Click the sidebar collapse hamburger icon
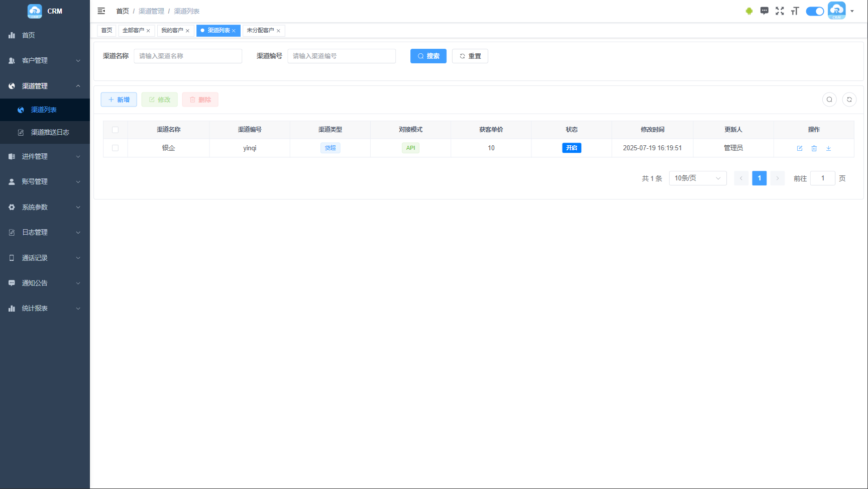Screen dimensions: 868x489 click(101, 11)
